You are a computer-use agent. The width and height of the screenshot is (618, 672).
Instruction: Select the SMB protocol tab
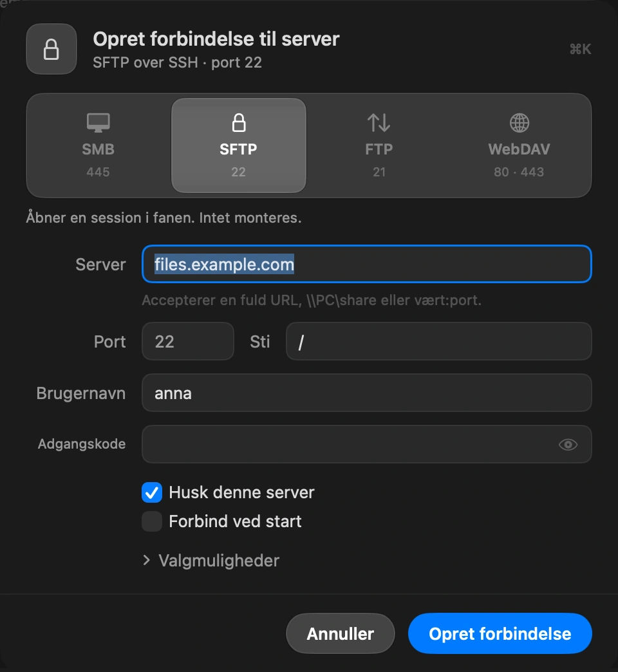[x=98, y=145]
